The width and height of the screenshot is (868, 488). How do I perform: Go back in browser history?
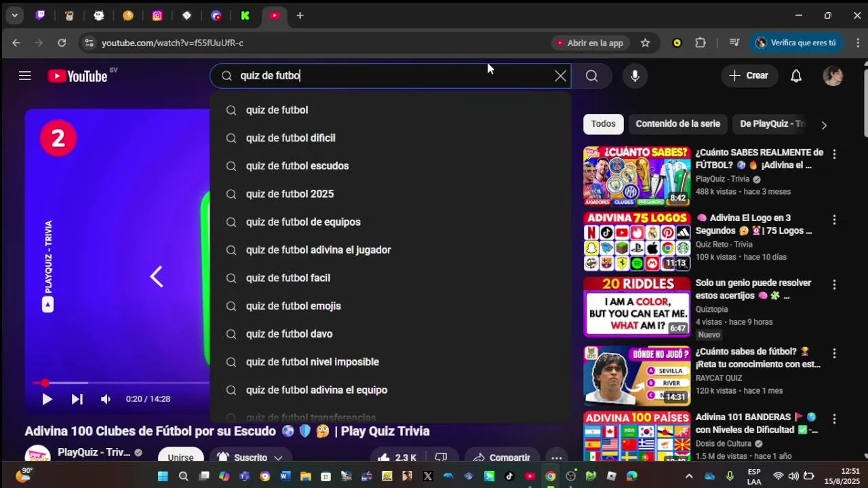tap(16, 43)
